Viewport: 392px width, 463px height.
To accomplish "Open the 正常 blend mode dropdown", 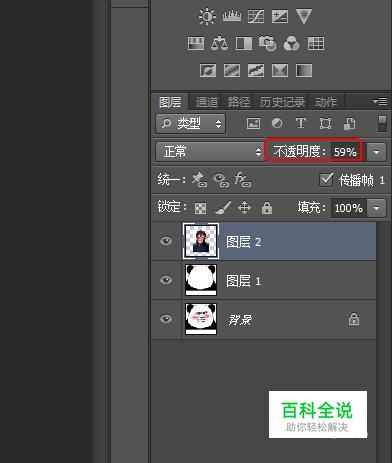I will click(x=210, y=152).
